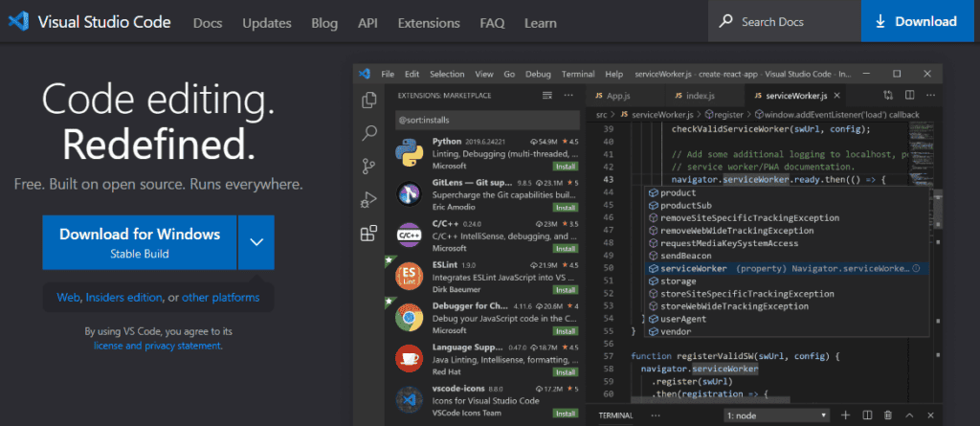980x426 pixels.
Task: Open the FAQ page in navigation
Action: click(493, 23)
